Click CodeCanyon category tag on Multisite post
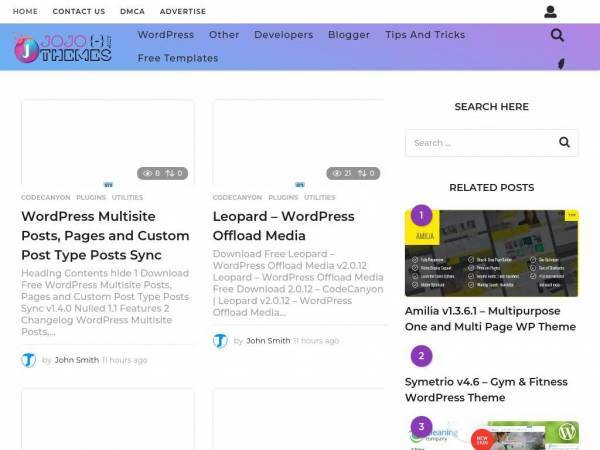 (x=46, y=197)
